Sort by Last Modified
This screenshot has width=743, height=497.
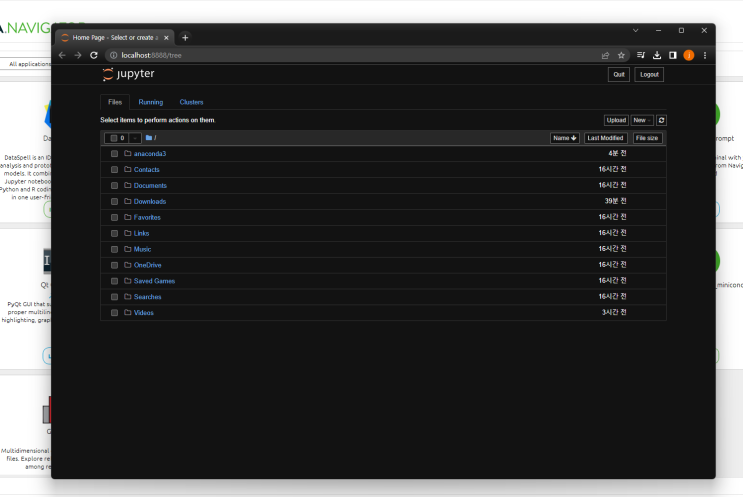click(606, 138)
